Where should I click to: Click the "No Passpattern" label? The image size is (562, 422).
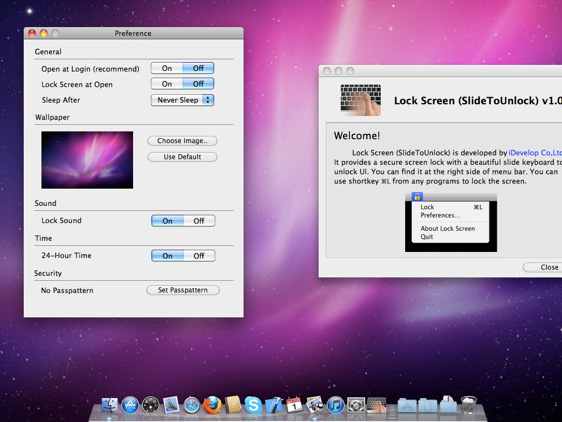tap(67, 290)
